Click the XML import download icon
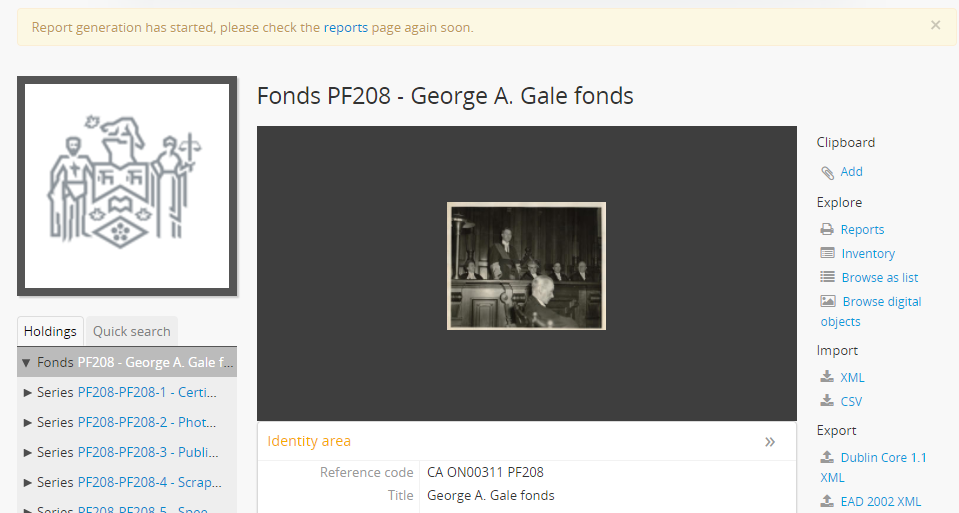Viewport: 959px width, 513px height. point(827,377)
